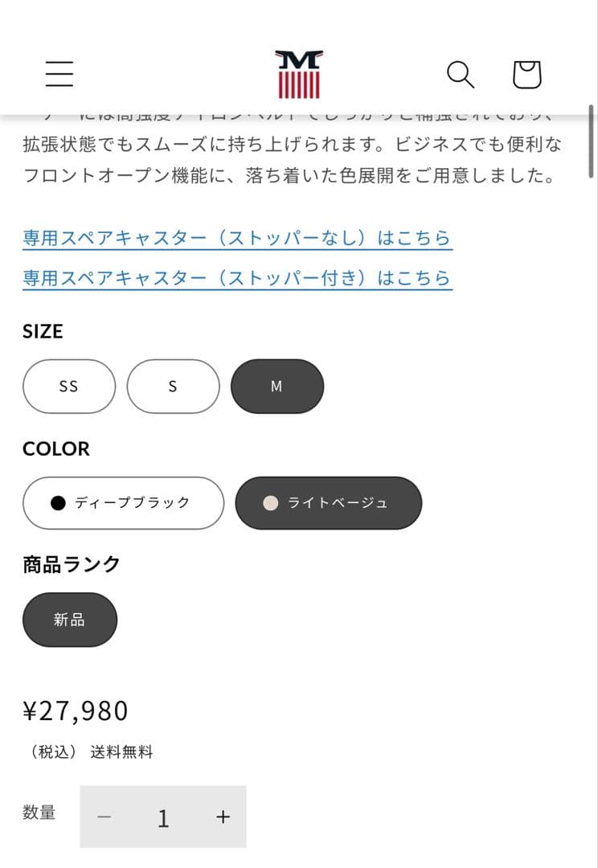Open the search icon
Screen dimensions: 598x868
(x=460, y=74)
